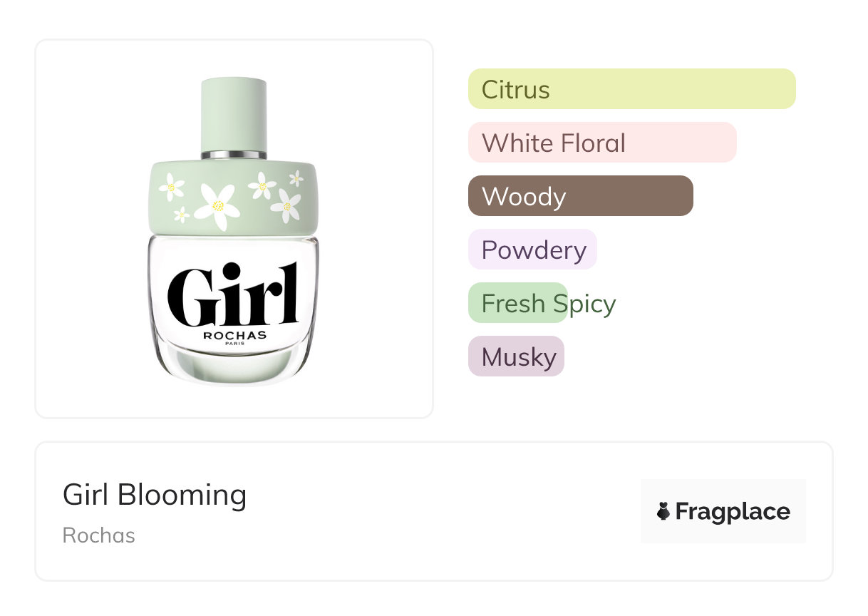Click the small flower at band's right edge
This screenshot has width=868, height=616.
point(296,178)
